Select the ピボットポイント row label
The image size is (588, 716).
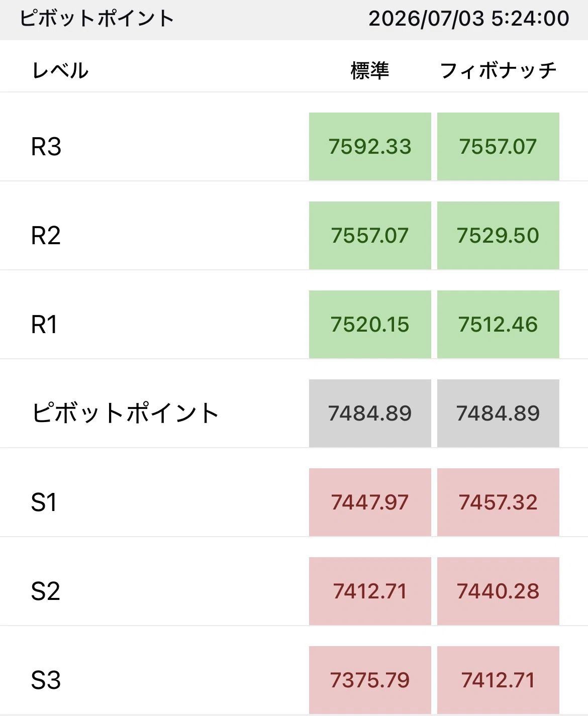coord(125,413)
